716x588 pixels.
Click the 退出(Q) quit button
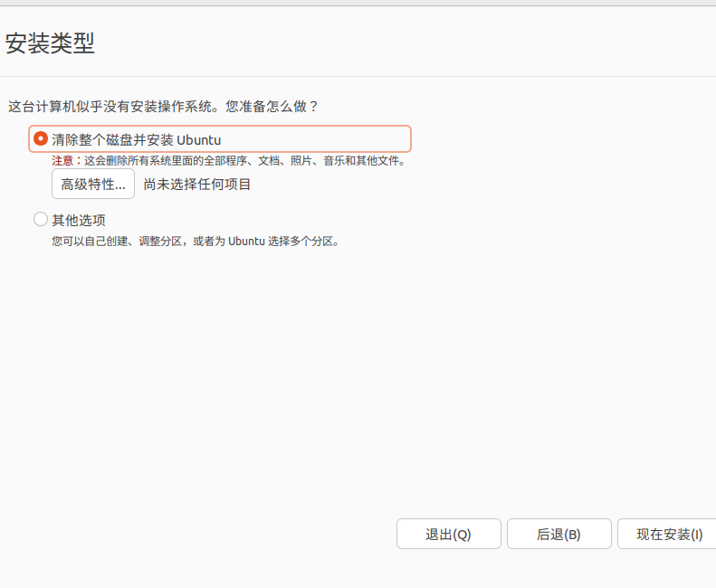(x=448, y=534)
